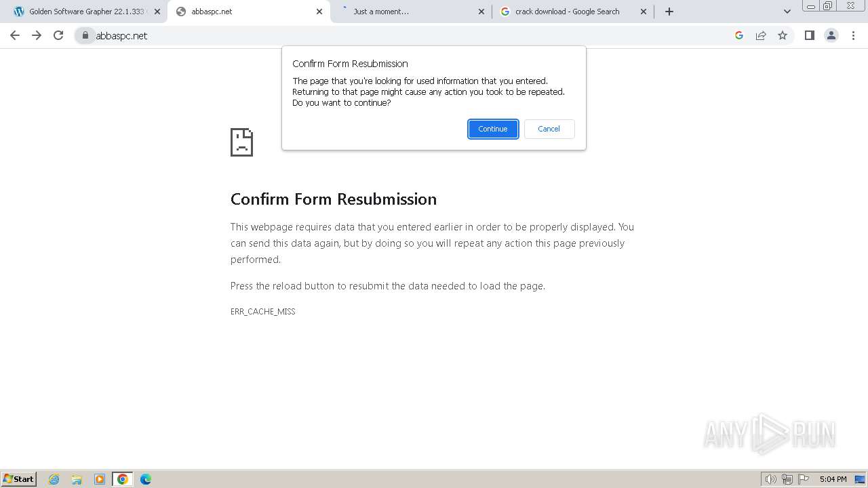Click the ERR_CACHE_MISS error code text
The width and height of the screenshot is (868, 488).
tap(263, 312)
